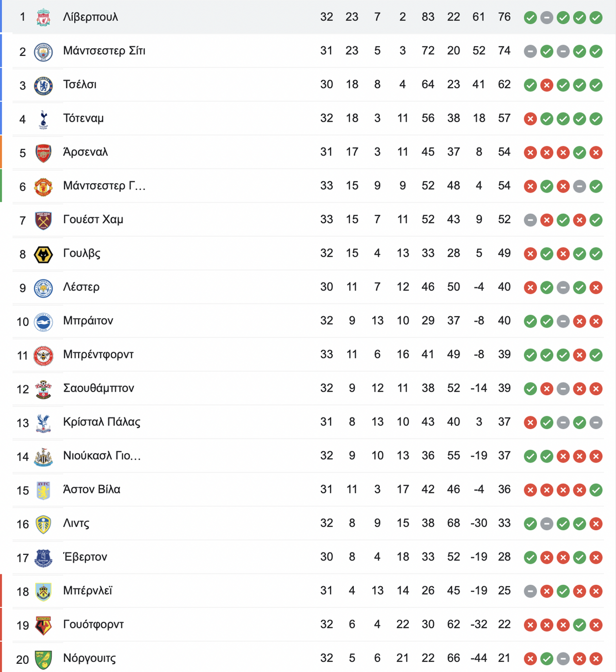The image size is (616, 672).
Task: Click the Arsenal club crest
Action: pyautogui.click(x=44, y=153)
